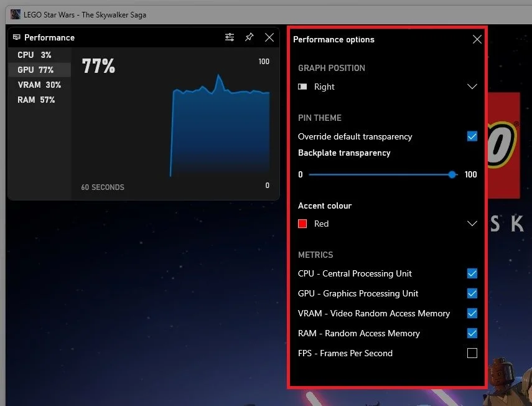Close the Performance widget

tap(269, 37)
